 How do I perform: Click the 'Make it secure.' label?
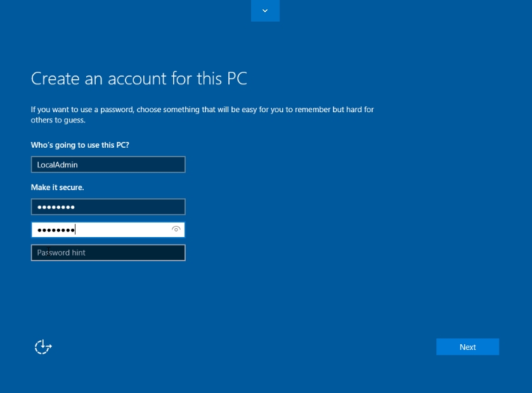[57, 188]
